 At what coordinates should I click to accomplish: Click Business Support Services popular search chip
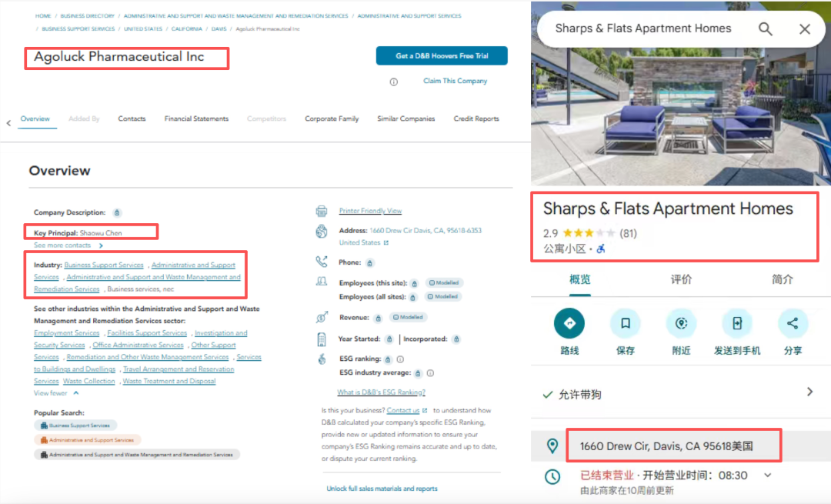[75, 426]
